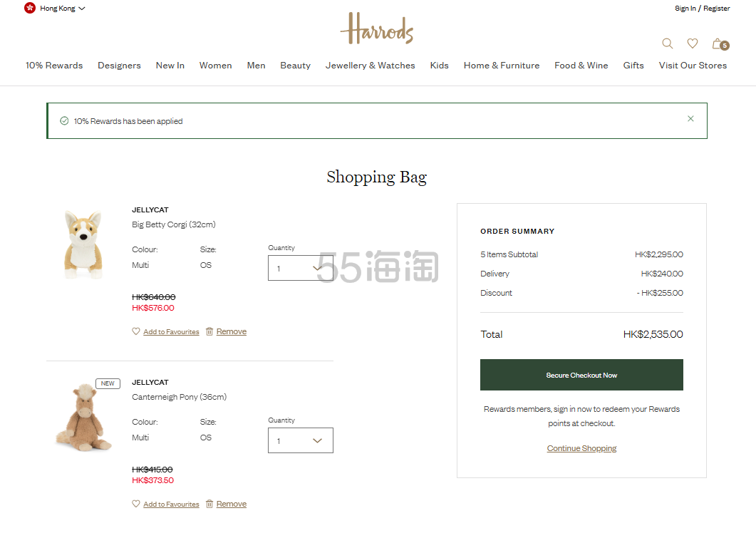The image size is (756, 533).
Task: Open the shopping bag icon with 5 items
Action: click(718, 44)
